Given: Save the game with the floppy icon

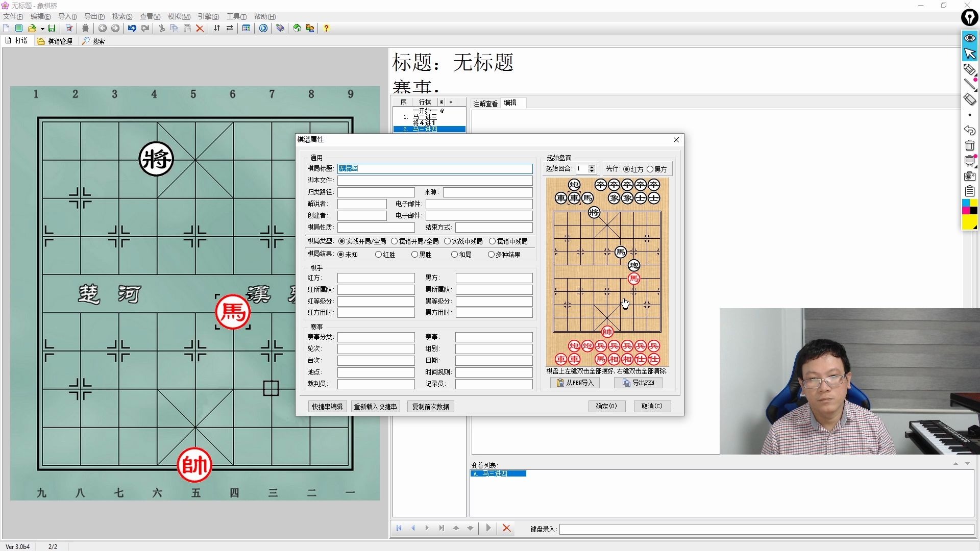Looking at the screenshot, I should [52, 29].
